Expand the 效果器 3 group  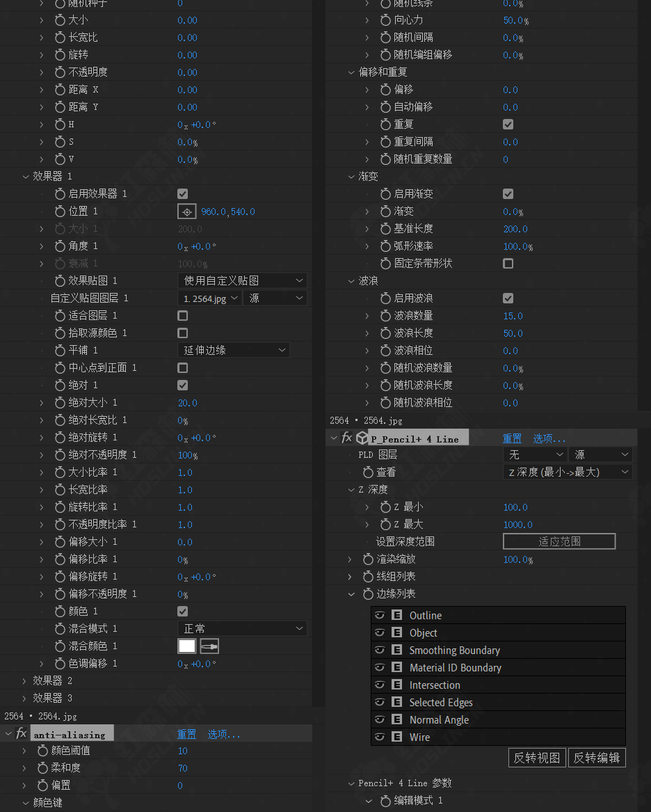24,698
